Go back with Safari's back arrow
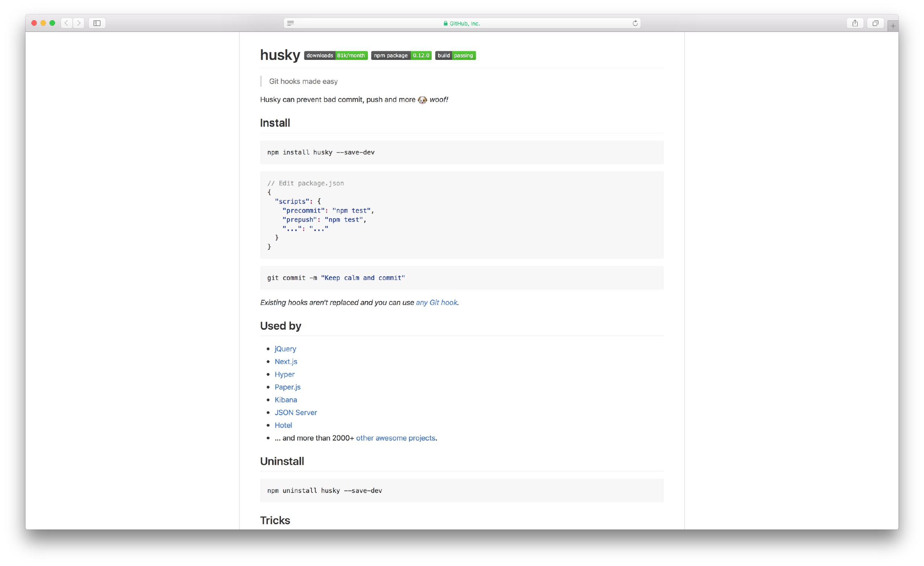The width and height of the screenshot is (924, 566). pyautogui.click(x=66, y=23)
